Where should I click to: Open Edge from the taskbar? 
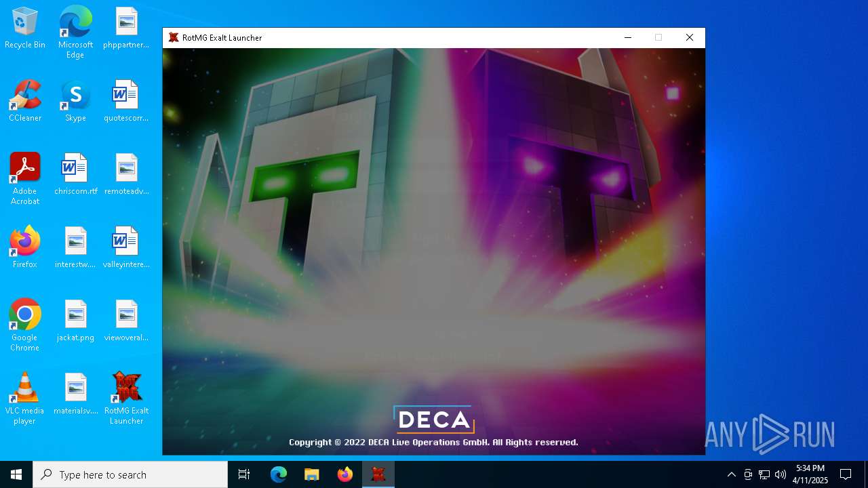(x=279, y=474)
